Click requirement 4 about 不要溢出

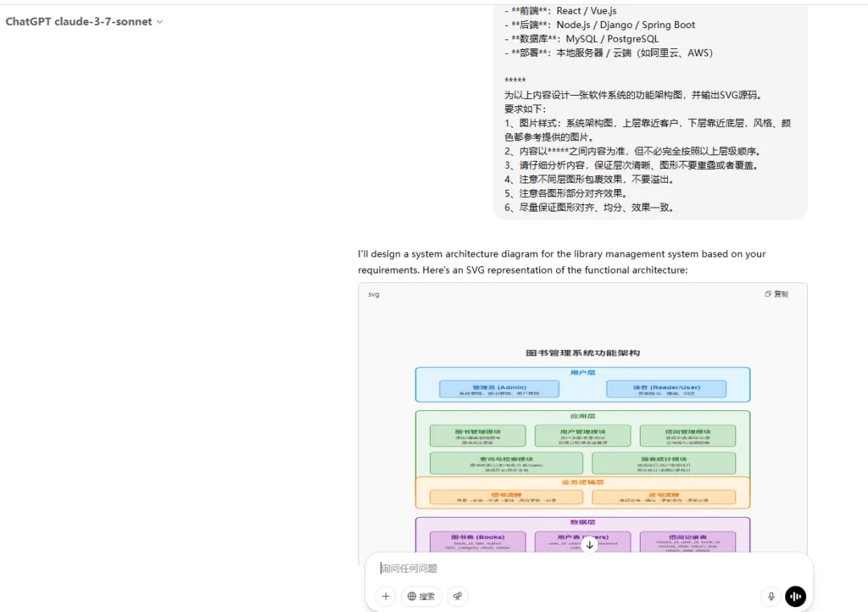coord(590,179)
